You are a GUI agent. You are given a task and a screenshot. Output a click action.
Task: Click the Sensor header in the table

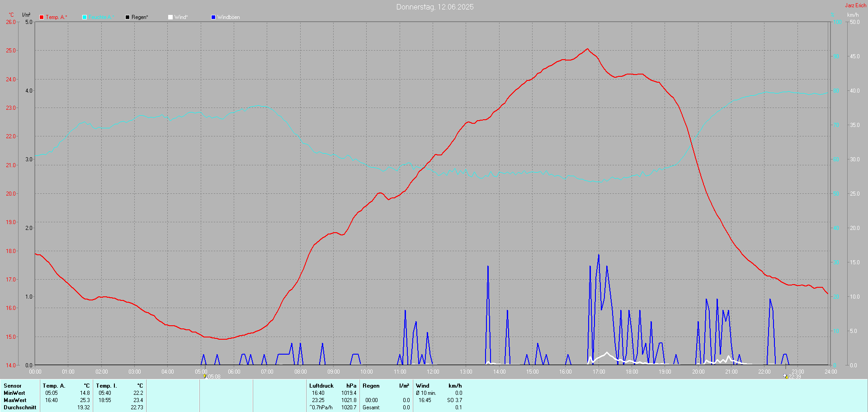[x=13, y=386]
